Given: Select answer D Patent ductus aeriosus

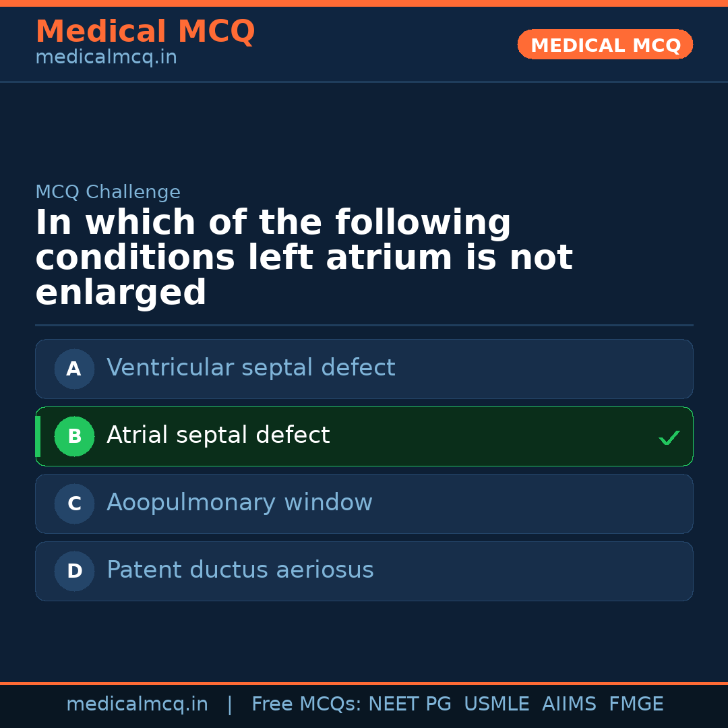Looking at the screenshot, I should [x=364, y=571].
